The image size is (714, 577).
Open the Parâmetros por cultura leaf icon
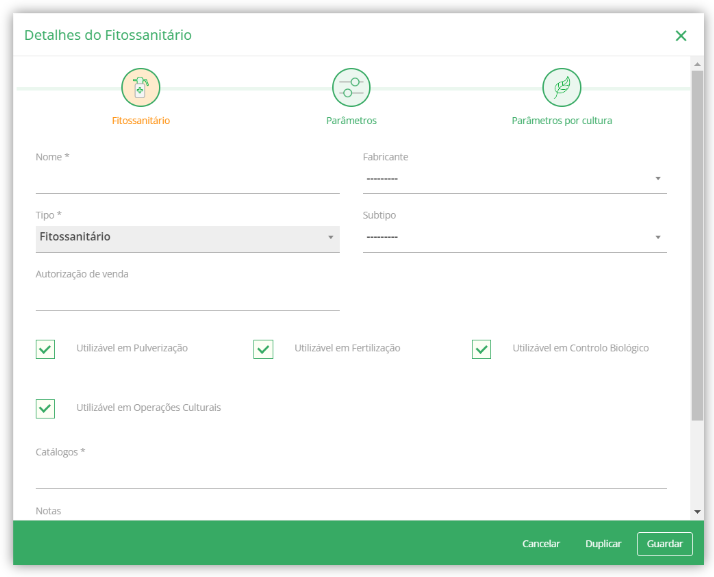click(x=561, y=87)
